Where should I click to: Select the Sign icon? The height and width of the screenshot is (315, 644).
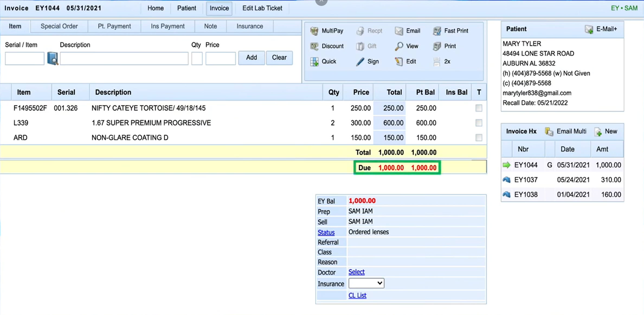click(x=359, y=61)
